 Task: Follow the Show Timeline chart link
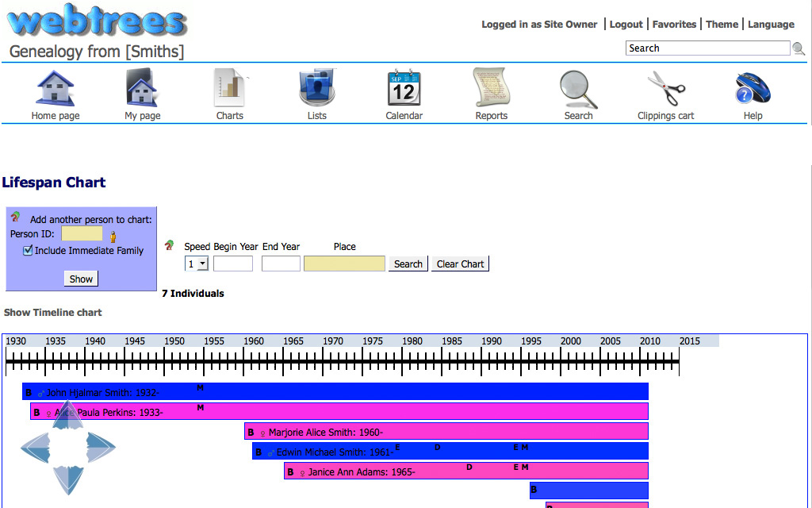point(53,313)
